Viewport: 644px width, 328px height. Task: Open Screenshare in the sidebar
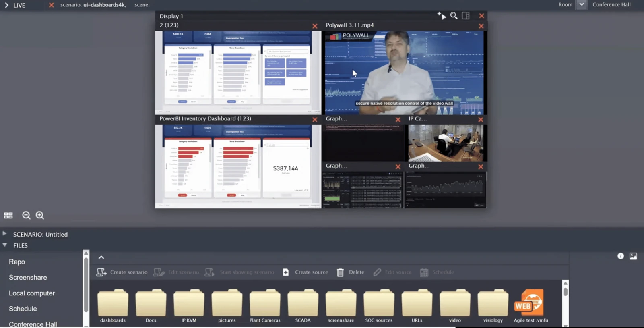28,277
